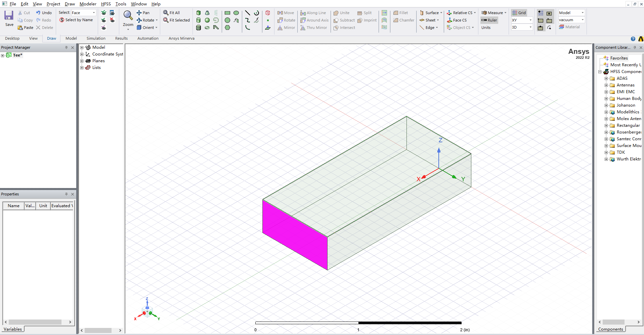Open the Edge dropdown

429,28
